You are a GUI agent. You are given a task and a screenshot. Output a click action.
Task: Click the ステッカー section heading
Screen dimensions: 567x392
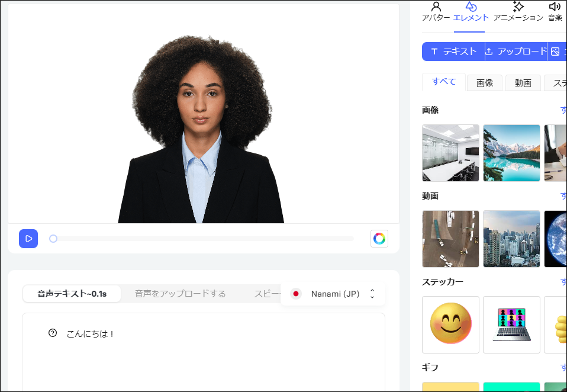[x=443, y=282]
